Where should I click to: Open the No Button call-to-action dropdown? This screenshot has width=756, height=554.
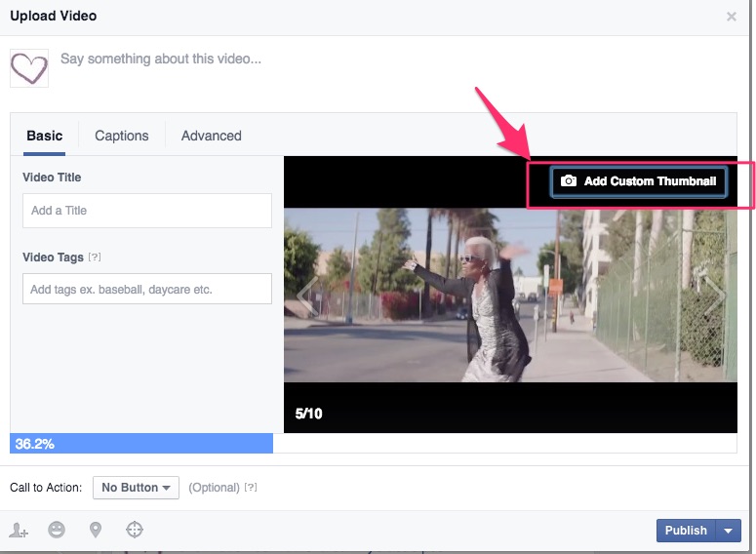pos(136,488)
